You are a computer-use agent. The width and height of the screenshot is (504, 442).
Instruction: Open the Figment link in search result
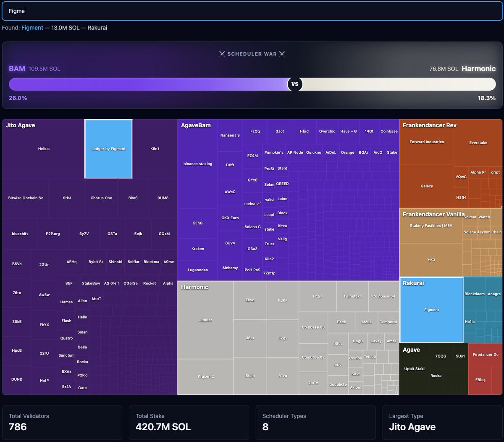coord(32,28)
